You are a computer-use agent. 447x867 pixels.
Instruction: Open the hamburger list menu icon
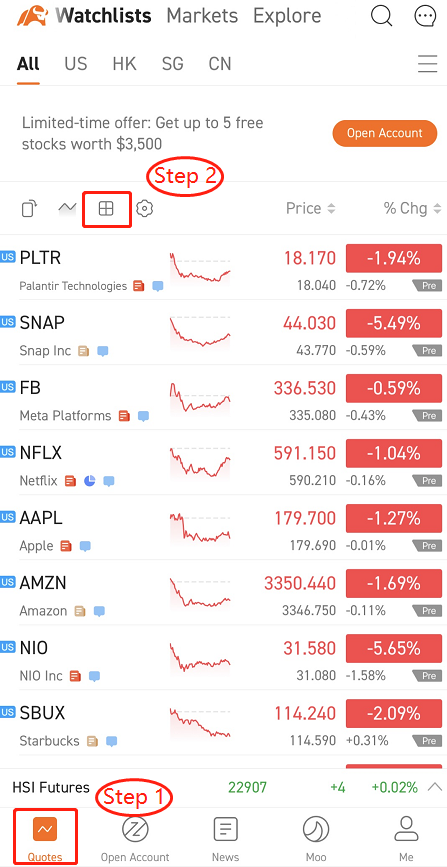click(427, 64)
